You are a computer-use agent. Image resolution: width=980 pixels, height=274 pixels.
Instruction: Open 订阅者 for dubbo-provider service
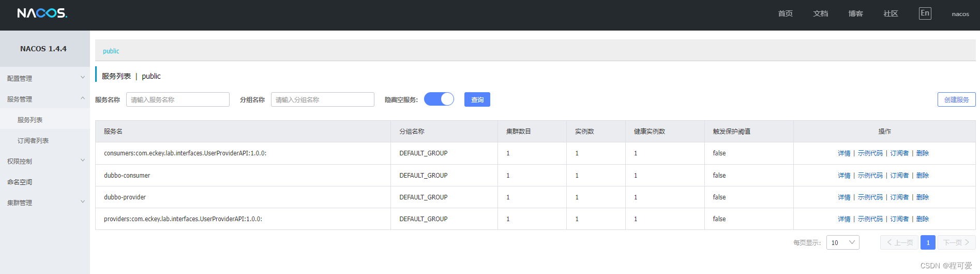(x=899, y=197)
